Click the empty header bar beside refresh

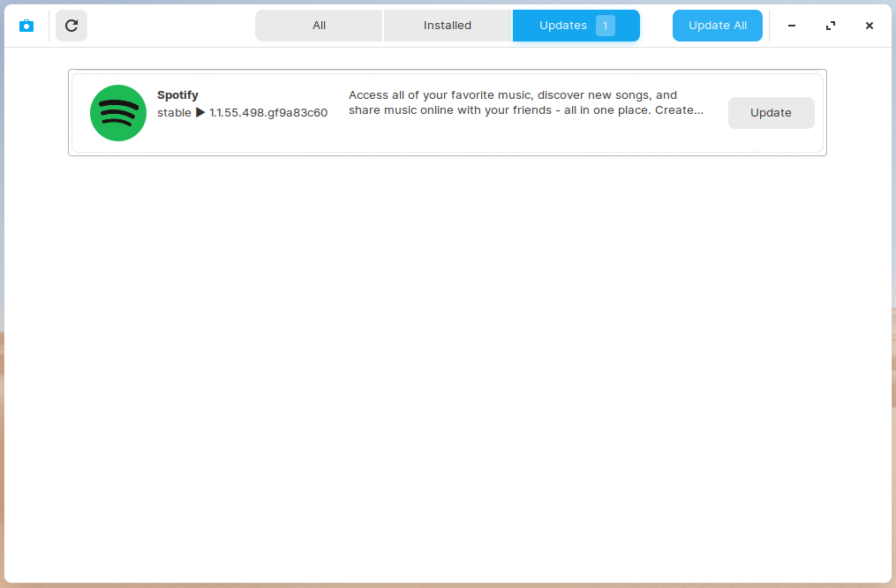[x=168, y=26]
